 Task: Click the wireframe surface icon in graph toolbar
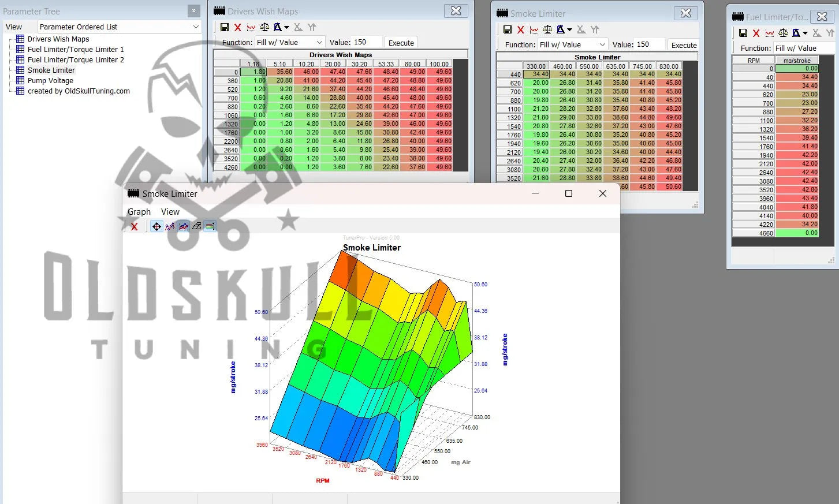tap(197, 226)
